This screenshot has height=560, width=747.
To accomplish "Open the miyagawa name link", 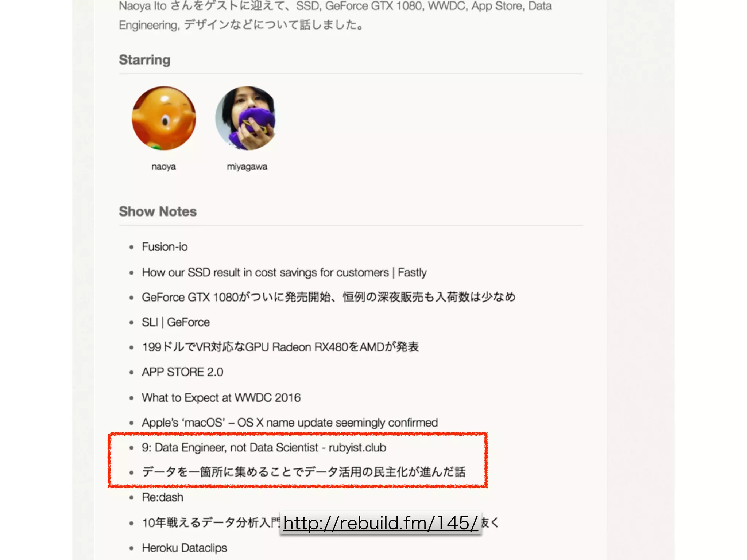I will (247, 167).
